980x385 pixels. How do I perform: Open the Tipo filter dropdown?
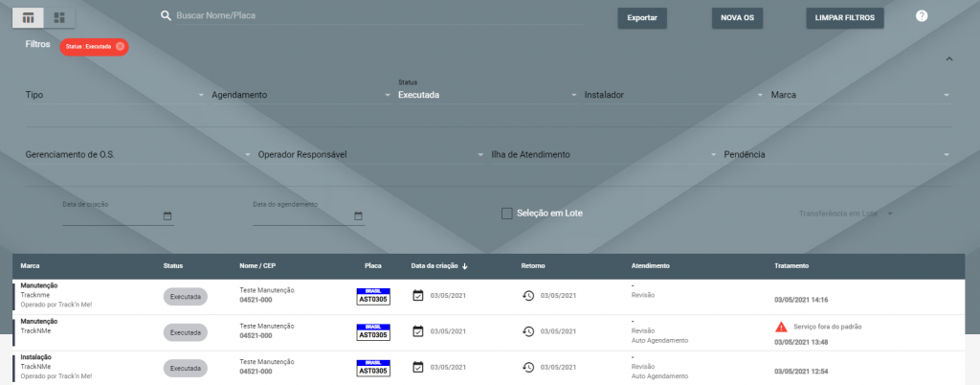pyautogui.click(x=115, y=95)
